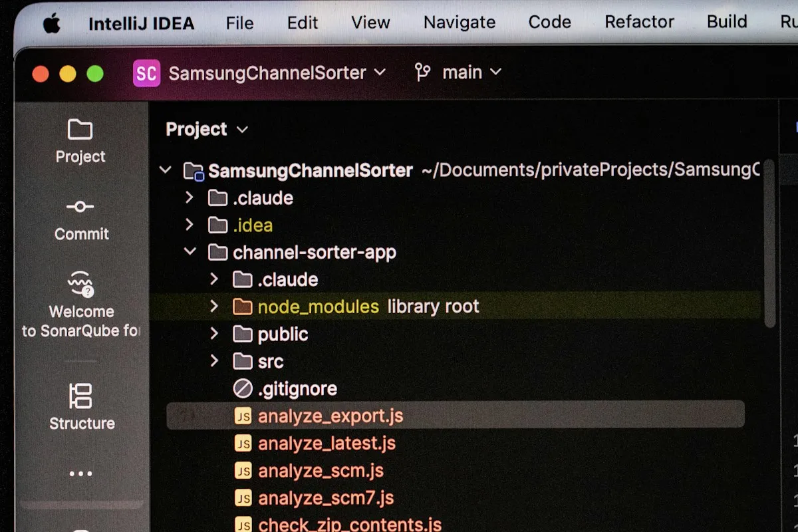Click the public folder icon
Screen dimensions: 798x532
point(243,334)
